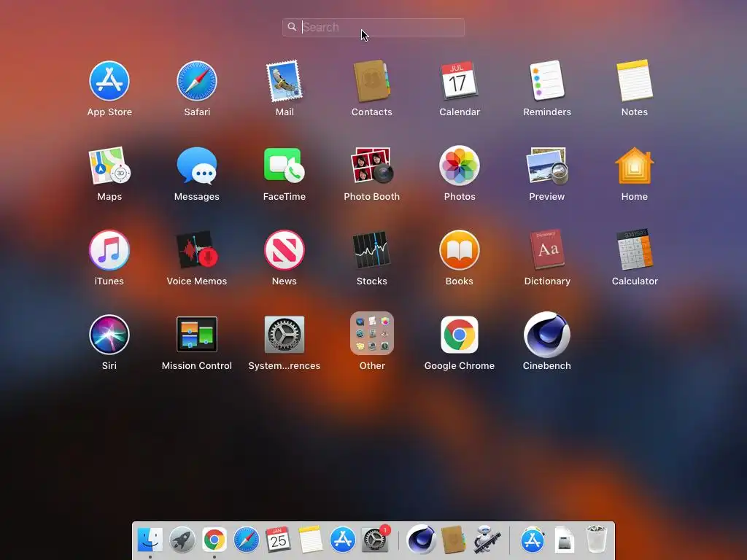Open the Calculator app

(635, 249)
